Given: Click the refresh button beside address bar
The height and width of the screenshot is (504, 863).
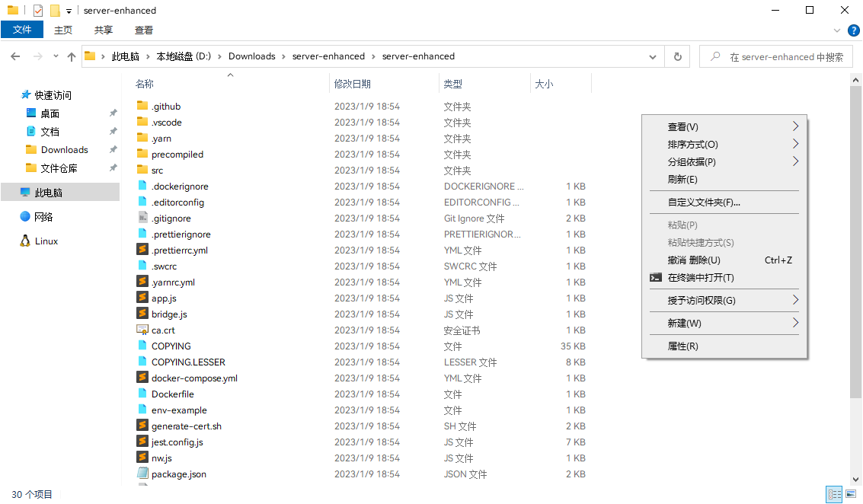Looking at the screenshot, I should tap(676, 56).
